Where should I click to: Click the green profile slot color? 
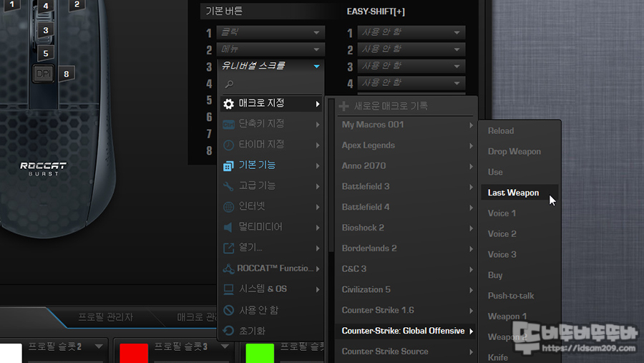point(260,353)
